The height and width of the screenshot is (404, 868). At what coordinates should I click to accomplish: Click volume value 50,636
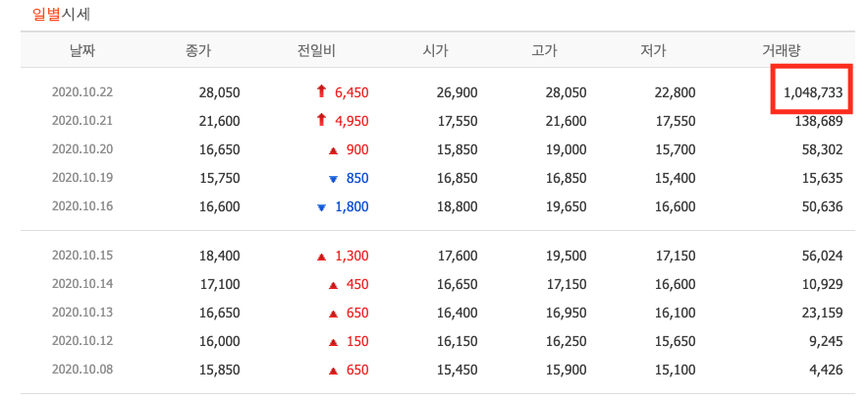coord(824,206)
